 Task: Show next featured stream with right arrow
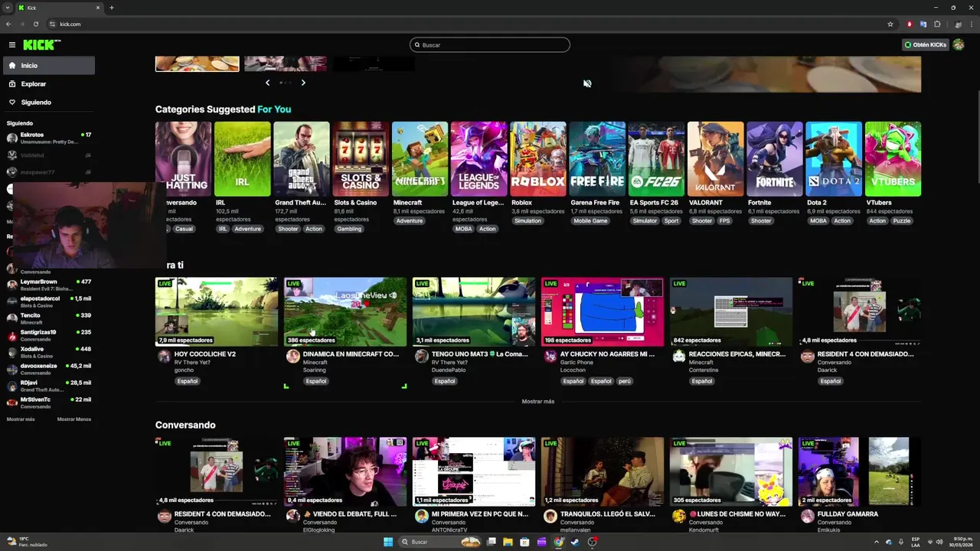tap(303, 83)
